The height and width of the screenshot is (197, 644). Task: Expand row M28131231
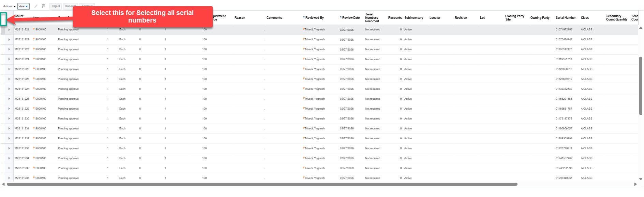pos(9,129)
